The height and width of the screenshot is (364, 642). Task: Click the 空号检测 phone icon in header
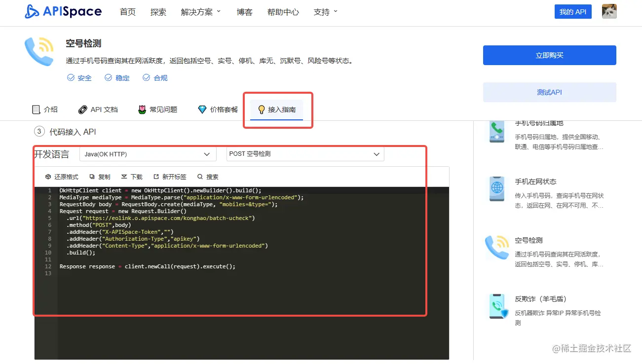[x=39, y=51]
